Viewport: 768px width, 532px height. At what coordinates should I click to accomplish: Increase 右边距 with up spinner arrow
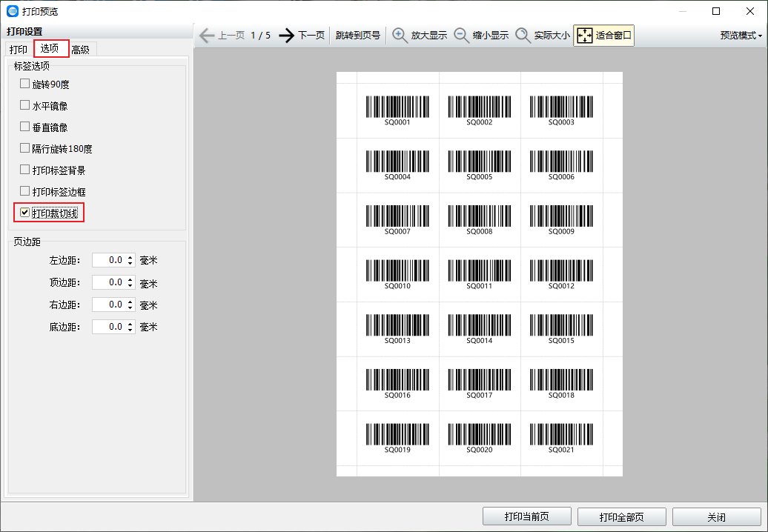click(x=130, y=301)
